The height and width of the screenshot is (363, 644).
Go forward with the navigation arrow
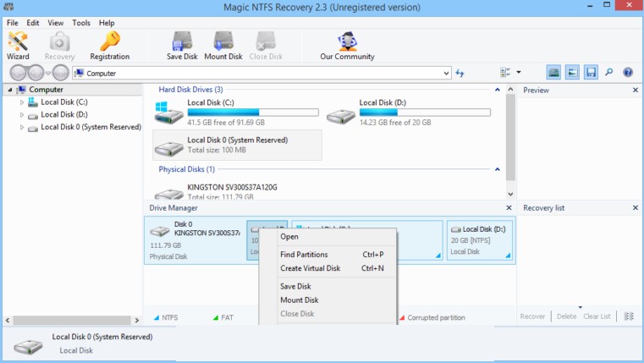click(x=36, y=73)
